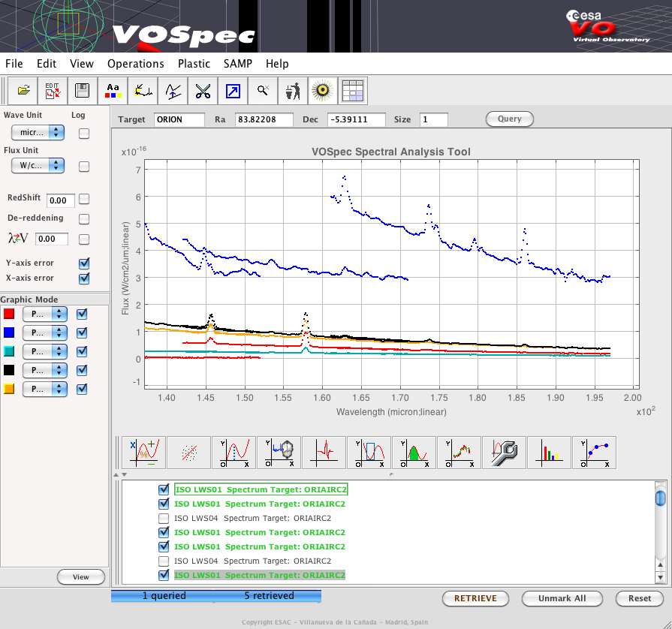Click the EDIT spectrum toolbar icon

pos(53,91)
